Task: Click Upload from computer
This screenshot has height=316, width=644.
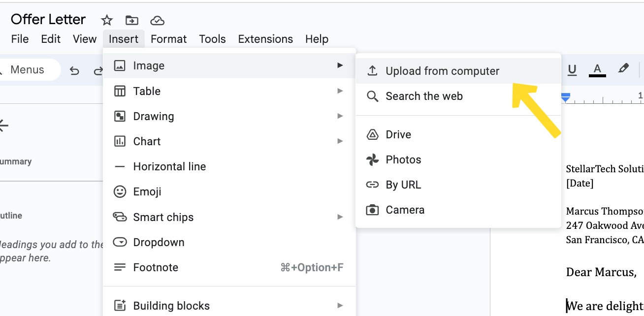Action: pos(442,70)
